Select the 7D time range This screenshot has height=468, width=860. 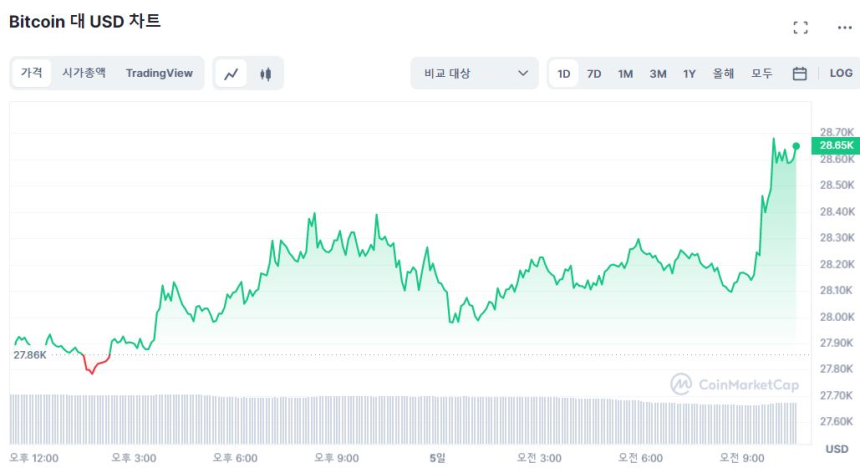594,73
